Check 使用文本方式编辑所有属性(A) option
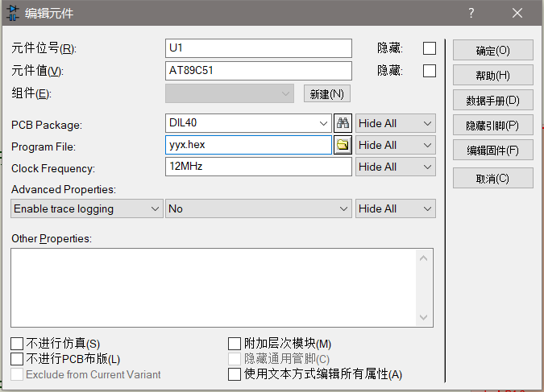The image size is (544, 392). click(x=235, y=374)
